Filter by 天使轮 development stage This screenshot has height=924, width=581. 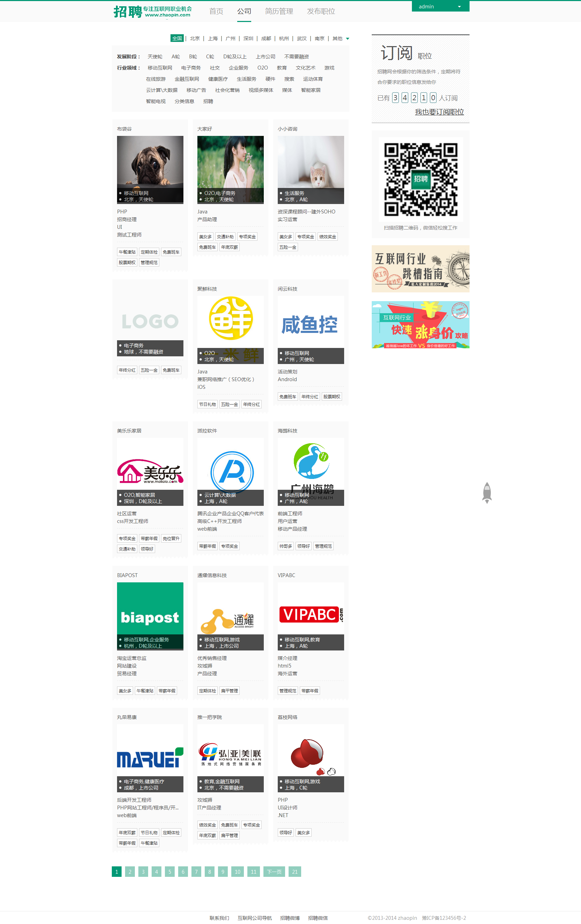[x=155, y=56]
